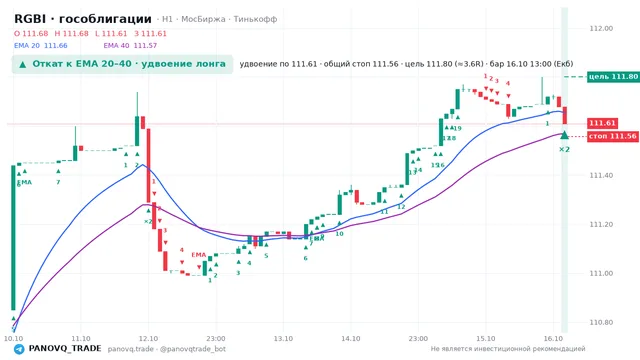Click the green signal number 12 label
The image size is (640, 360).
[x=401, y=207]
